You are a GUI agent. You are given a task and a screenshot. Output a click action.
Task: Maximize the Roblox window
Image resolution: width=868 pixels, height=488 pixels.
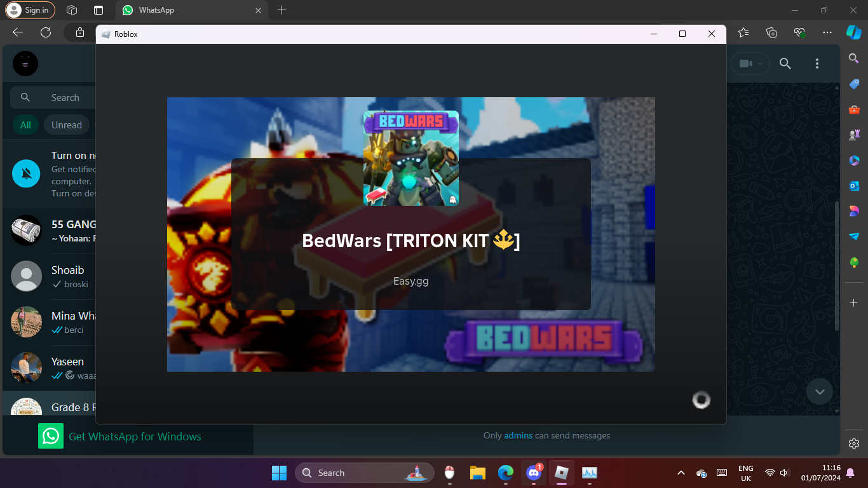[x=682, y=34]
